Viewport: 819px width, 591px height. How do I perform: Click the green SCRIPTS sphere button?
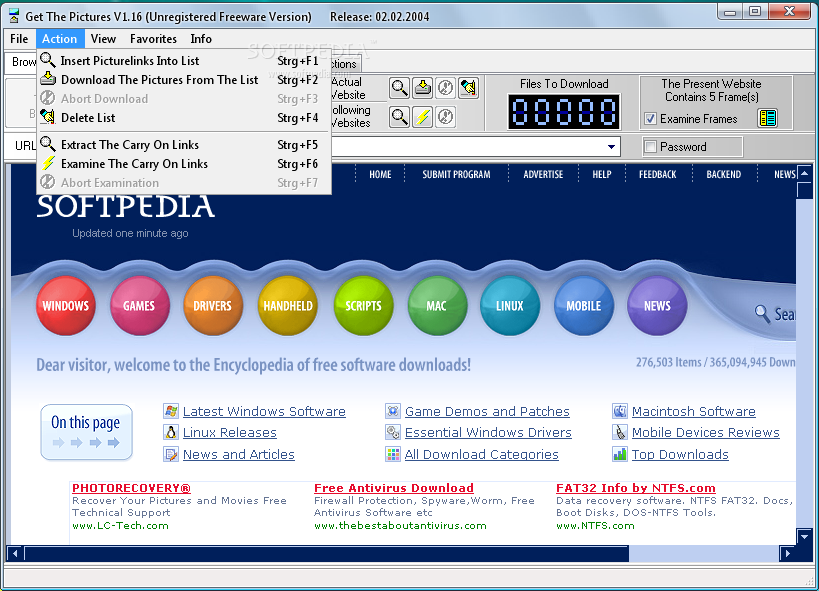pos(363,306)
